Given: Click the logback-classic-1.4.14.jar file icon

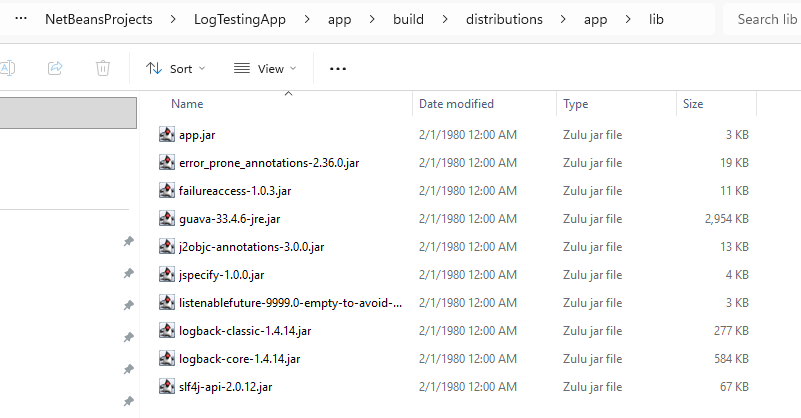Looking at the screenshot, I should pos(167,330).
